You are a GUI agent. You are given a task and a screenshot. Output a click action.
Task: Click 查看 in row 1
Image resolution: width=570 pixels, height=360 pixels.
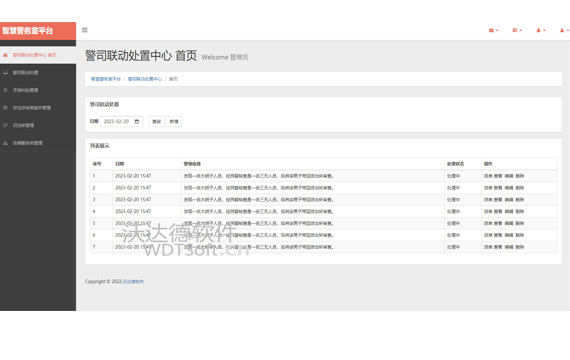point(498,176)
